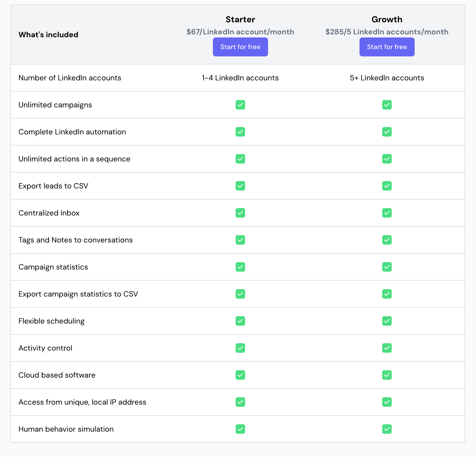The image size is (476, 457).
Task: Click Growth checkmark for Tags and Notes
Action: (387, 240)
